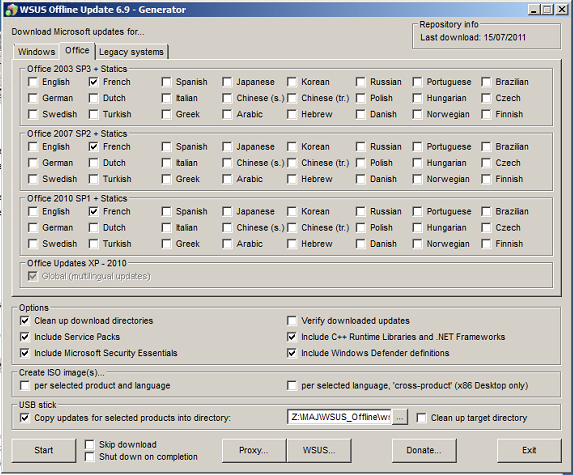Enable Chinese (tr.) for Office 2010 SP1

(x=292, y=228)
